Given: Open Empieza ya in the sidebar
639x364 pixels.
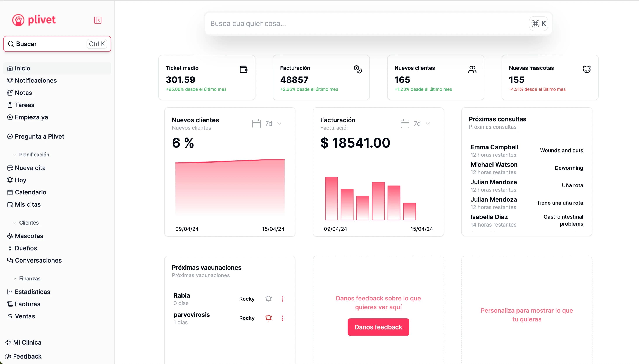Looking at the screenshot, I should [57, 117].
